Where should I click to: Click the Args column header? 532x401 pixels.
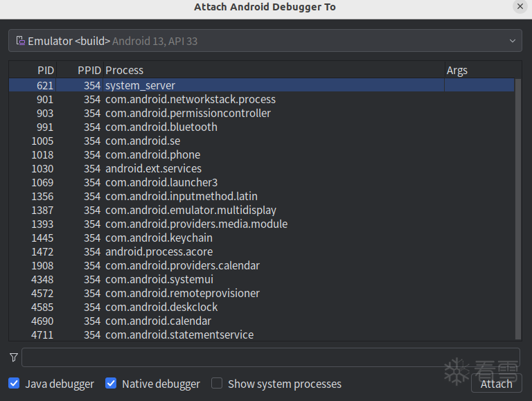coord(457,70)
